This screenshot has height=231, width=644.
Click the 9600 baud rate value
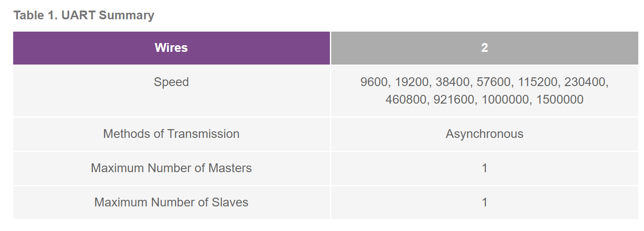(x=374, y=82)
